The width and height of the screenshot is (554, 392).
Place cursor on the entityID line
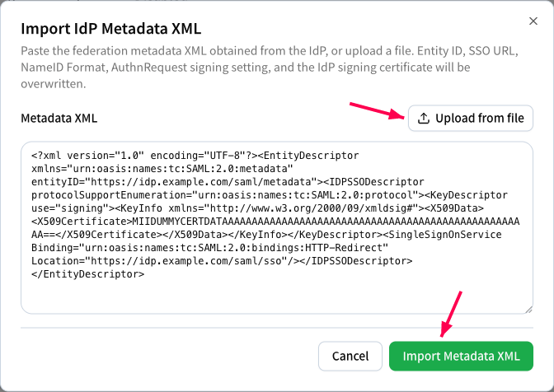(228, 182)
